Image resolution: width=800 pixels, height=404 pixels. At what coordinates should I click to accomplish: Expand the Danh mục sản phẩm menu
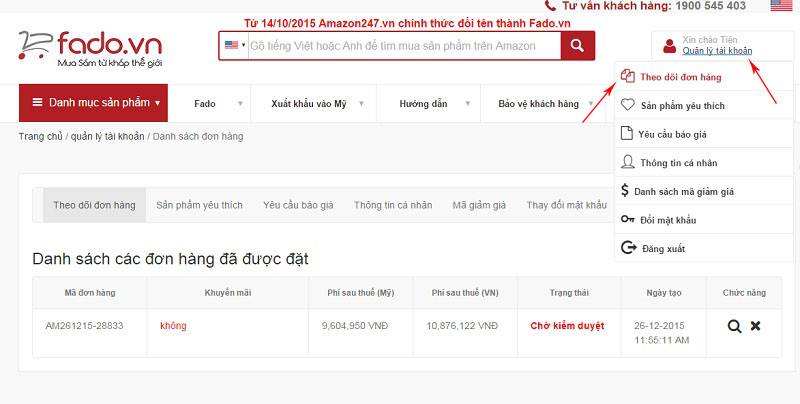[94, 103]
